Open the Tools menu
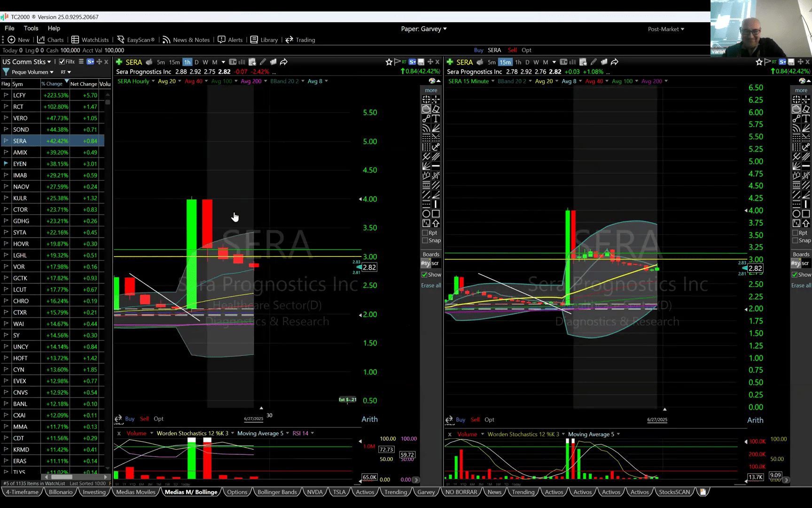 [x=31, y=28]
